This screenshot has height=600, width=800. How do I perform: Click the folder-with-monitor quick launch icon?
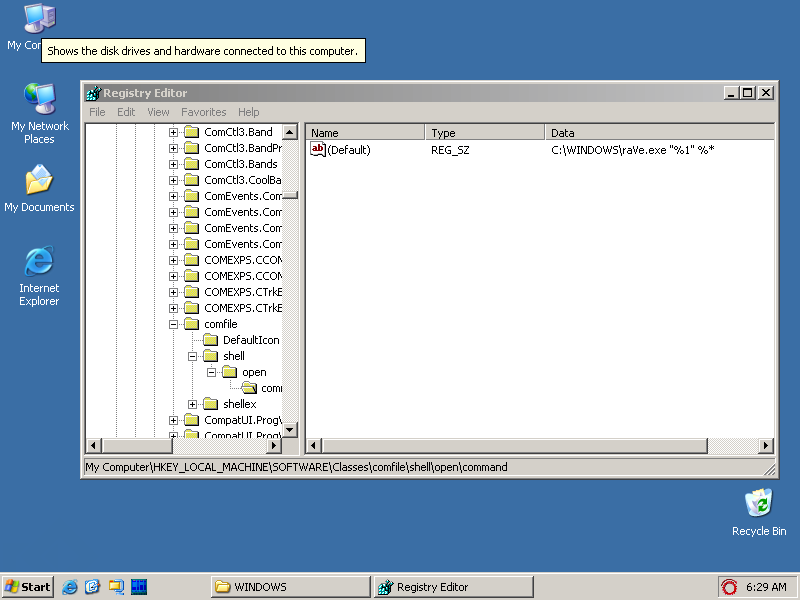[x=116, y=587]
